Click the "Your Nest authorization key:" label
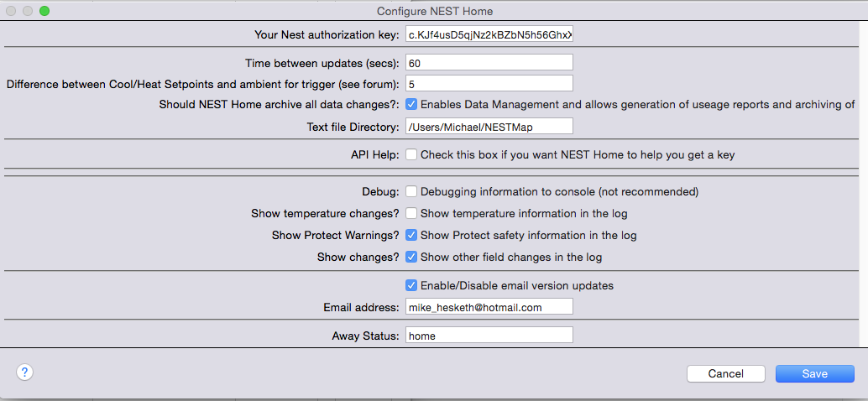The image size is (868, 401). tap(327, 35)
